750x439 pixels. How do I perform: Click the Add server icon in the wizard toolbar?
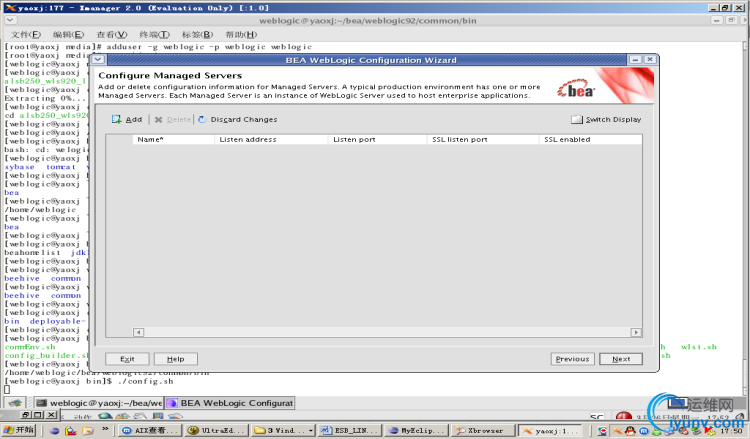116,119
